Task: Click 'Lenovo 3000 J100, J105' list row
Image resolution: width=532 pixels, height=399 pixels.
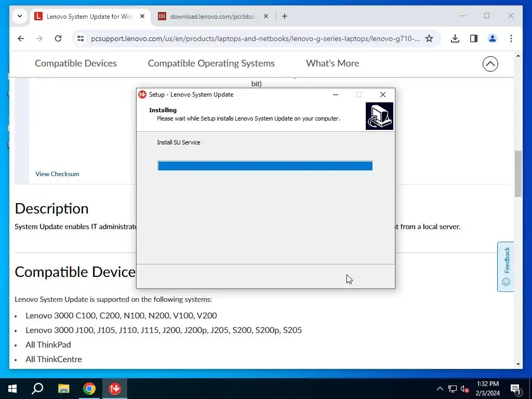Action: click(x=164, y=330)
